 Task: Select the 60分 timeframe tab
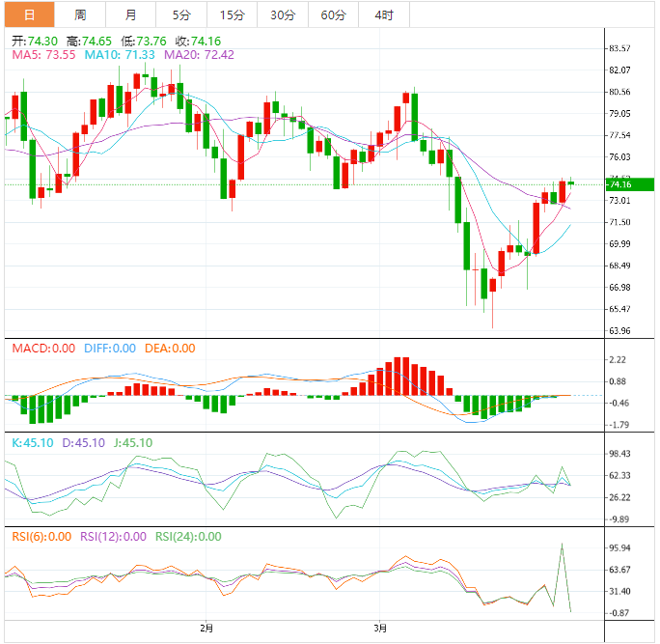click(333, 14)
